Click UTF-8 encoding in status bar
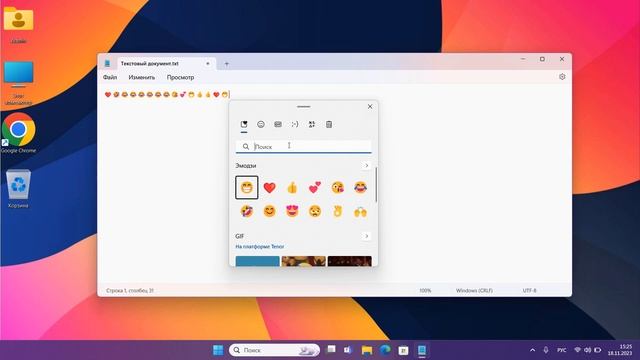Screen dimensions: 640x360 click(x=529, y=291)
